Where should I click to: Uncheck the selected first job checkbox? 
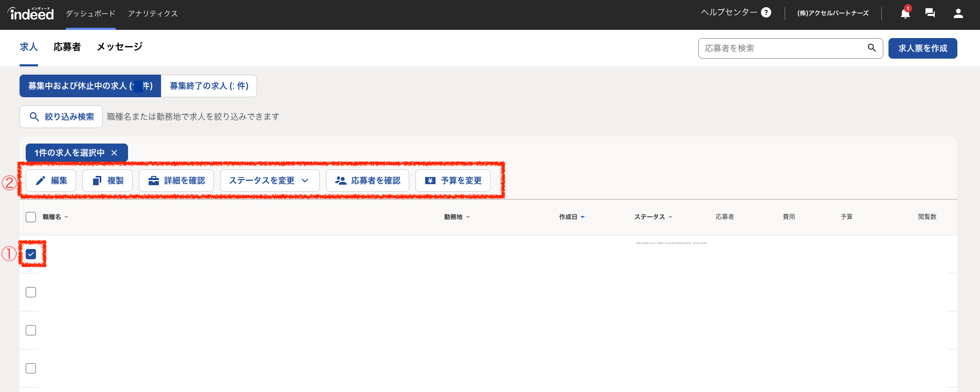(x=31, y=254)
